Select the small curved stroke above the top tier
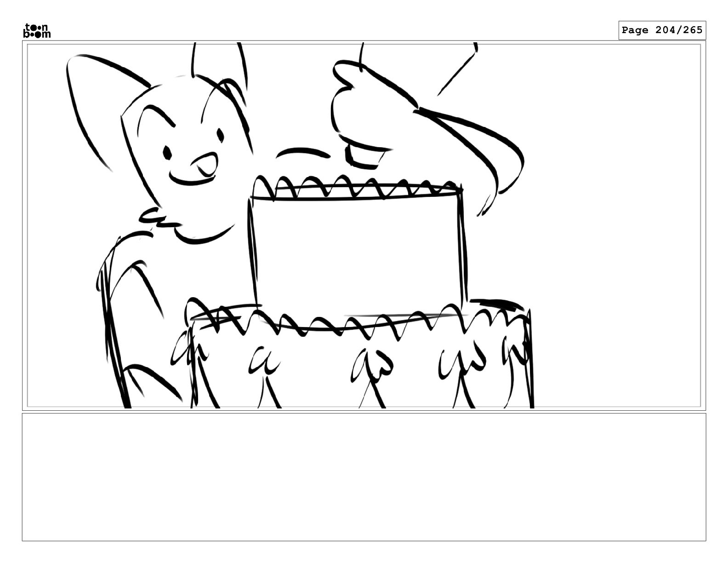 coord(302,152)
